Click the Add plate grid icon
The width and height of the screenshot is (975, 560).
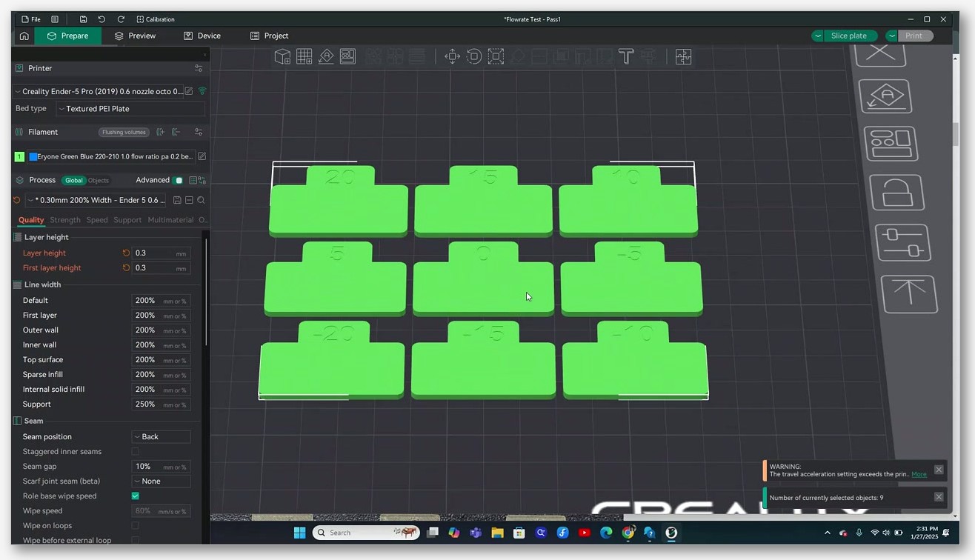[304, 56]
